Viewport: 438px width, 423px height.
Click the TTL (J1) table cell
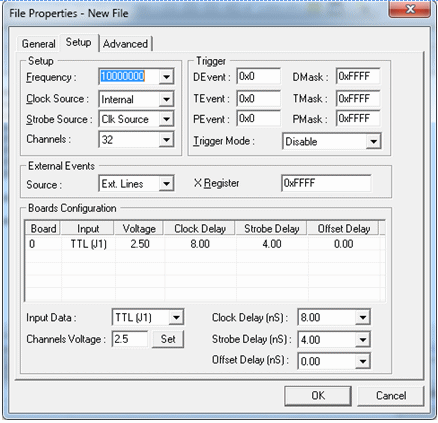[x=89, y=244]
